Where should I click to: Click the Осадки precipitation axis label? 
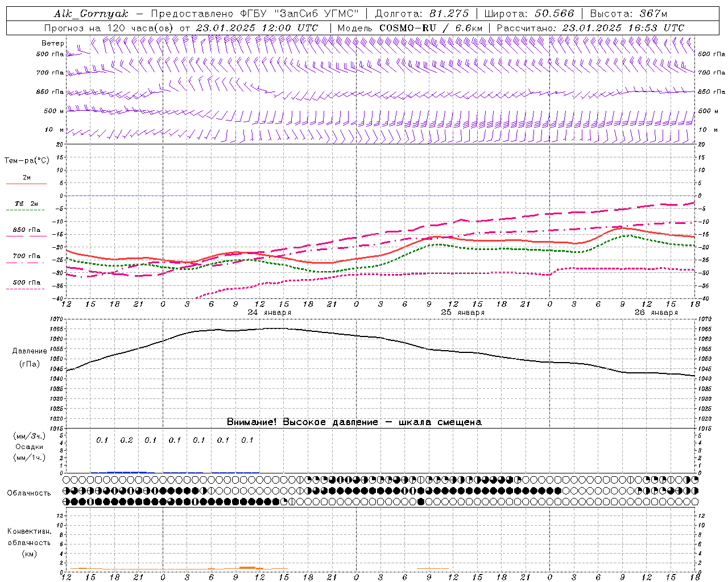(29, 447)
